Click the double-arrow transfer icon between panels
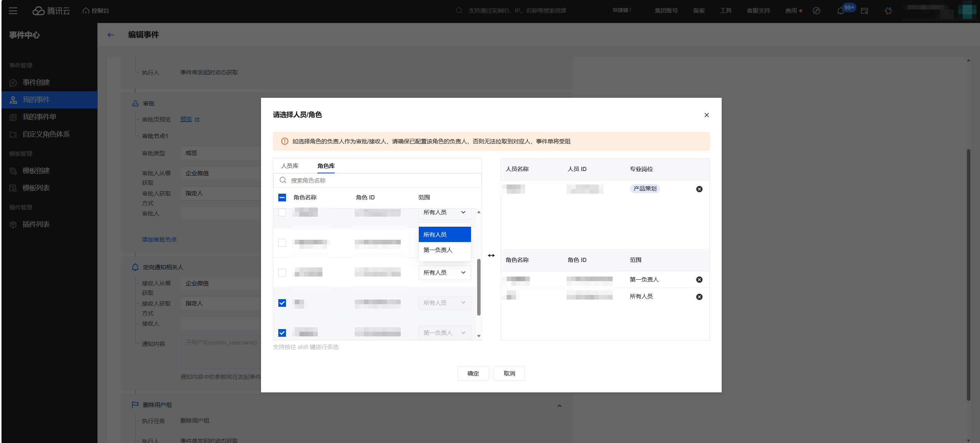Image resolution: width=980 pixels, height=443 pixels. coord(491,255)
